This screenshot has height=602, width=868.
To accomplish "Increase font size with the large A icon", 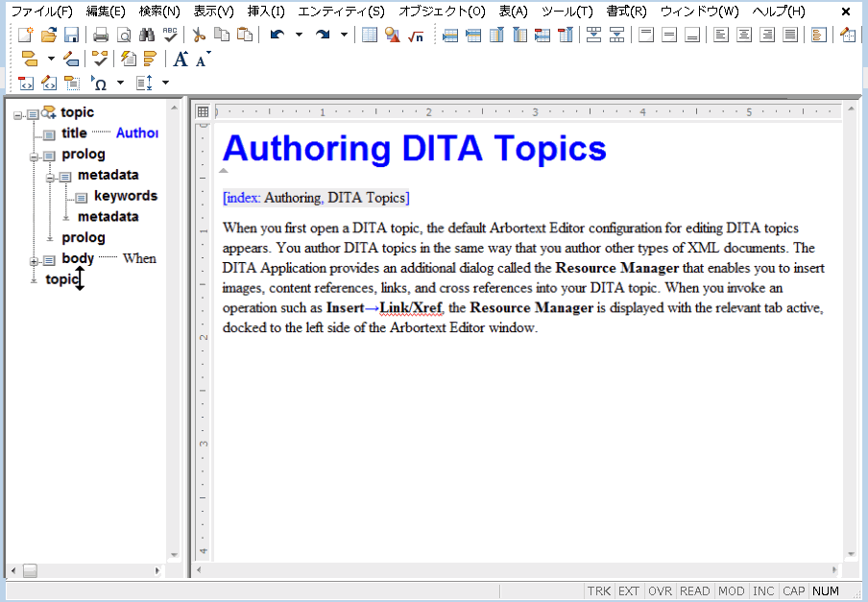I will point(181,59).
